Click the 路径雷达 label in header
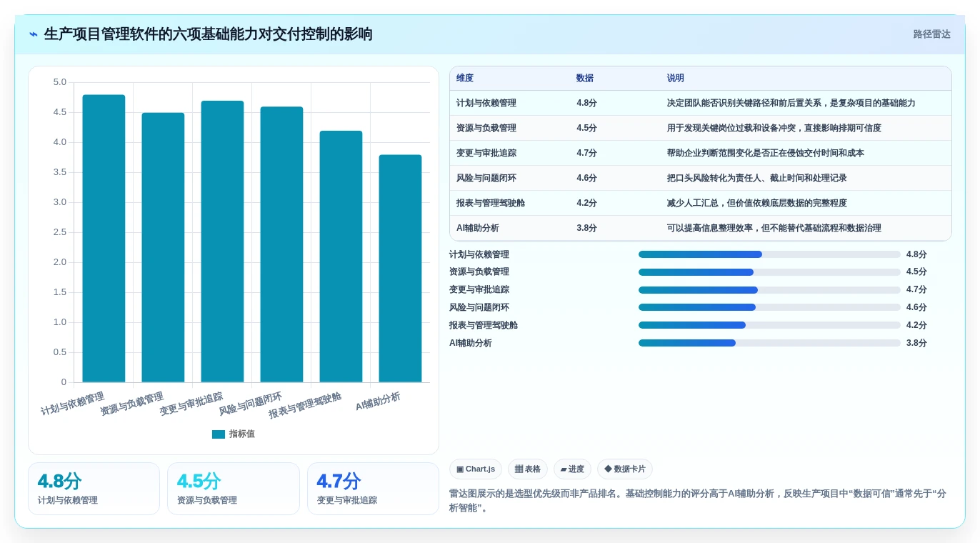The height and width of the screenshot is (543, 980). (x=931, y=34)
